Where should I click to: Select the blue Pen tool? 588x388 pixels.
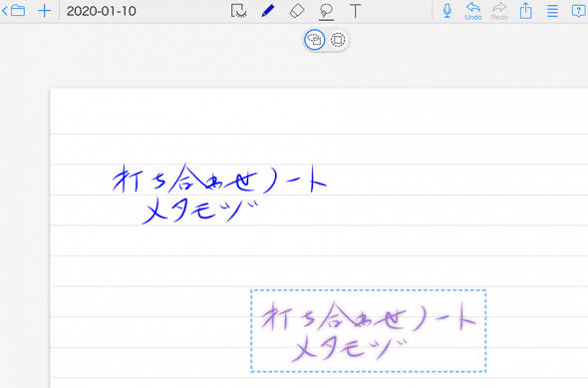[268, 11]
